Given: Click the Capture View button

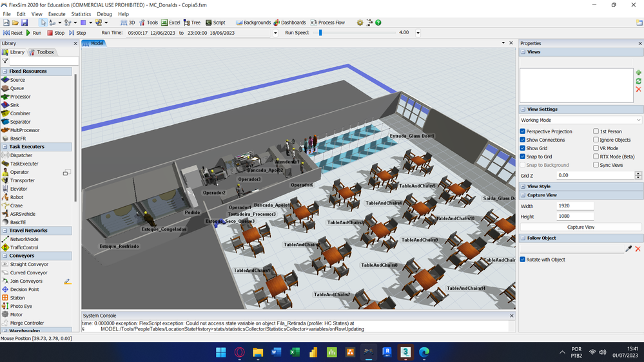Looking at the screenshot, I should tap(580, 227).
